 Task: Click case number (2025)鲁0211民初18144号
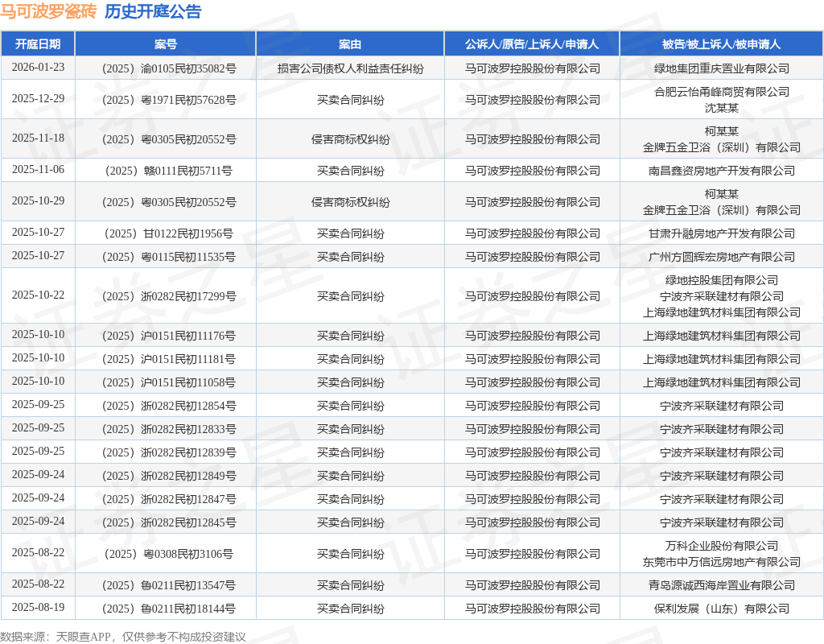pos(169,609)
